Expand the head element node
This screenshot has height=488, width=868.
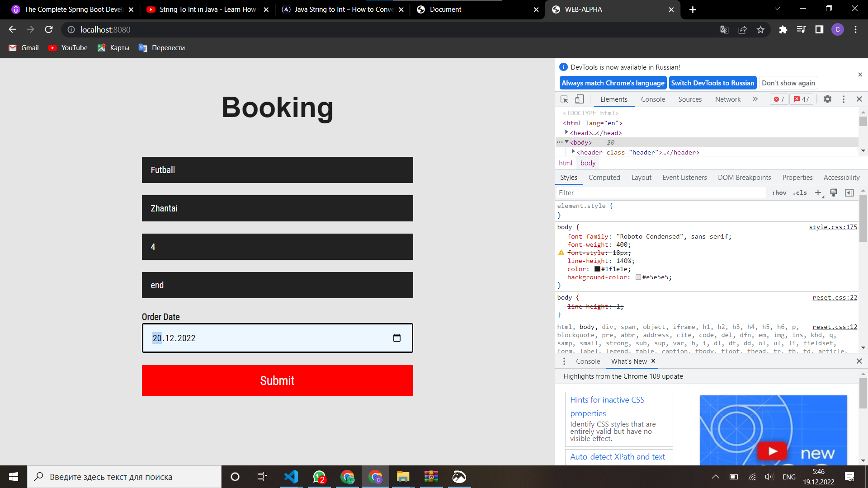566,132
